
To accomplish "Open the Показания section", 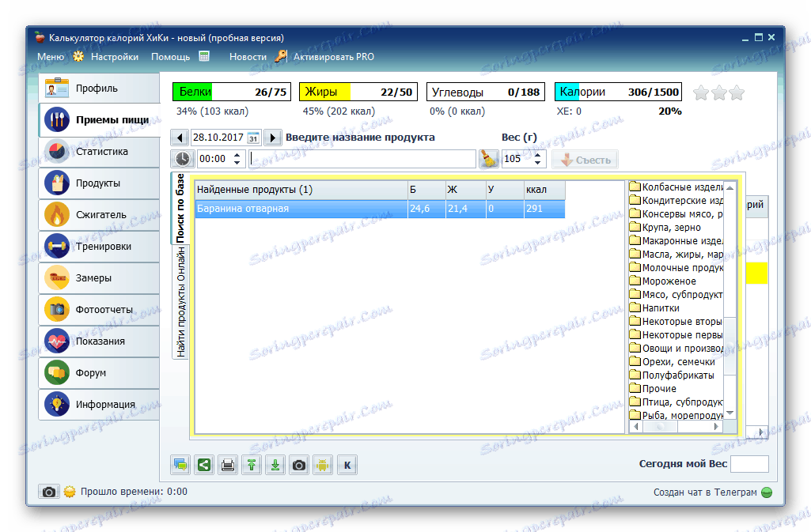I will 99,341.
